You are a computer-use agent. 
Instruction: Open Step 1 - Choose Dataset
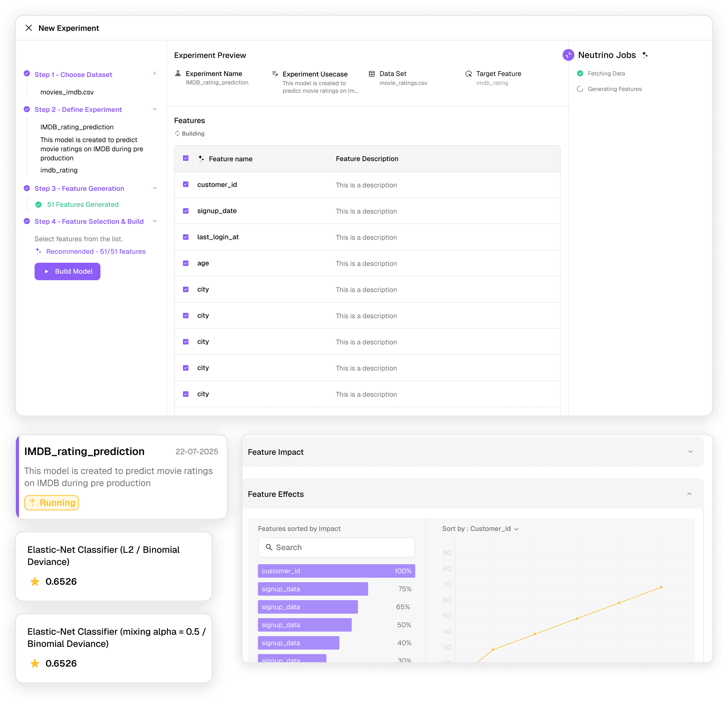coord(74,75)
